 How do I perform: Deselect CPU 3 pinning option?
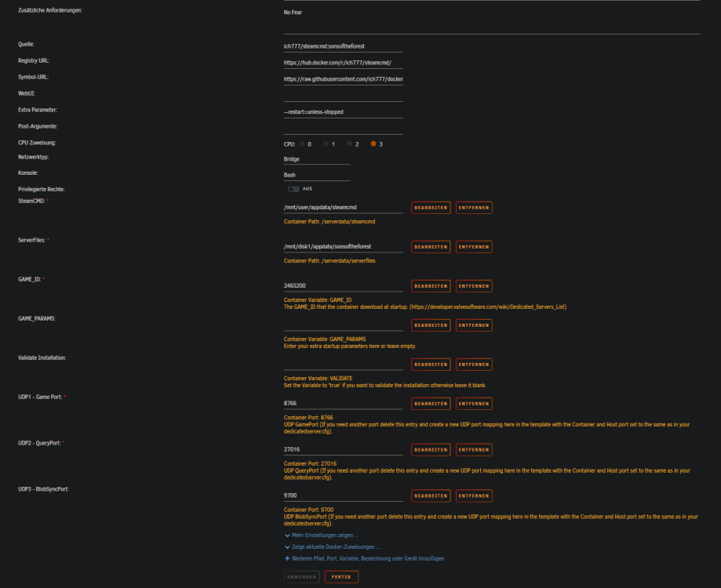pos(373,143)
